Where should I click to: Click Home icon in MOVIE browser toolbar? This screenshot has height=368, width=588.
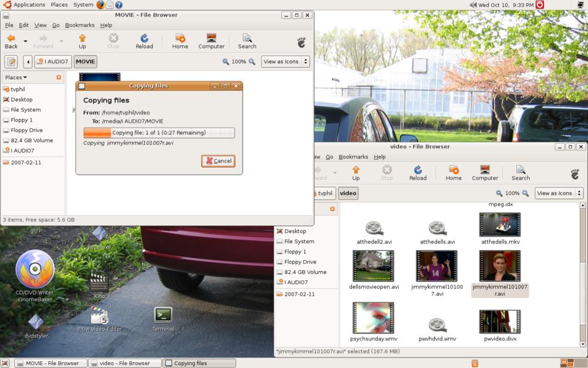pyautogui.click(x=180, y=41)
